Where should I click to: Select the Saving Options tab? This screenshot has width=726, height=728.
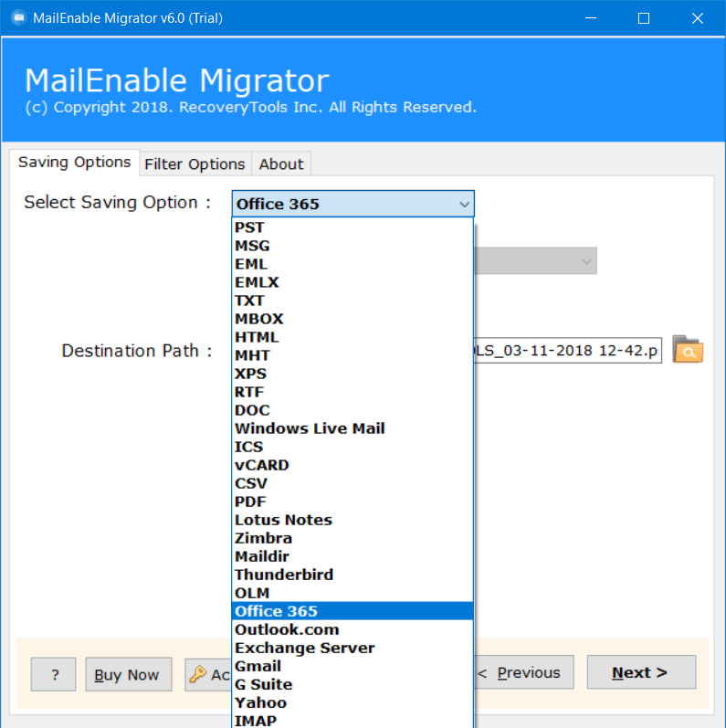[x=75, y=163]
